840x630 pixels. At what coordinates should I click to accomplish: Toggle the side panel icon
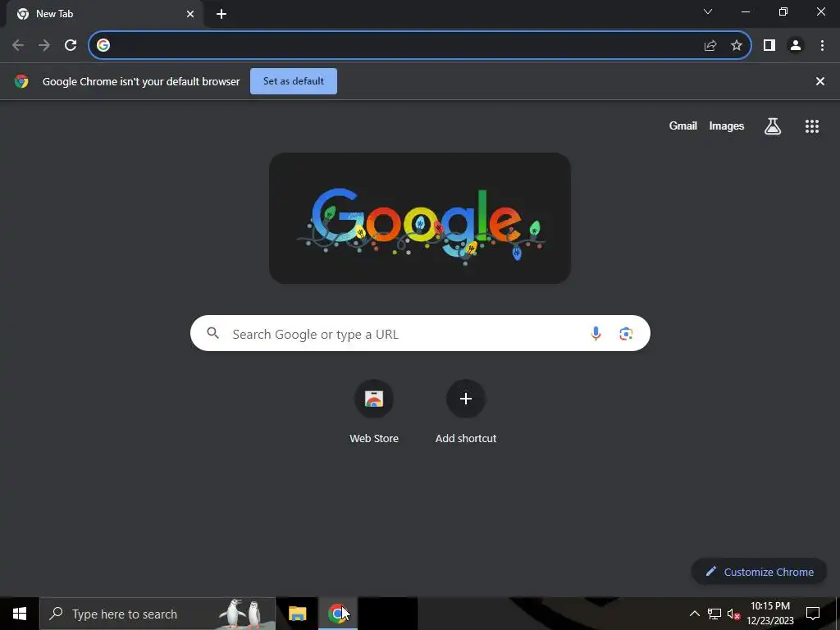pos(769,45)
